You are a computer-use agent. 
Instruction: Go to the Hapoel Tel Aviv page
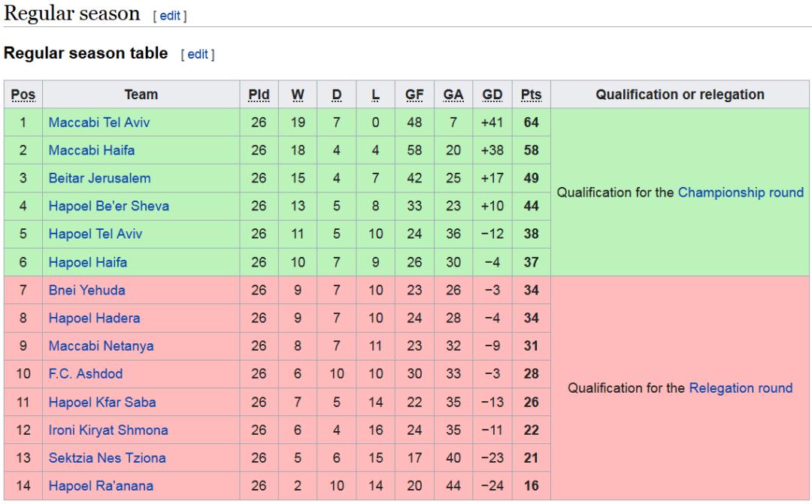point(95,234)
